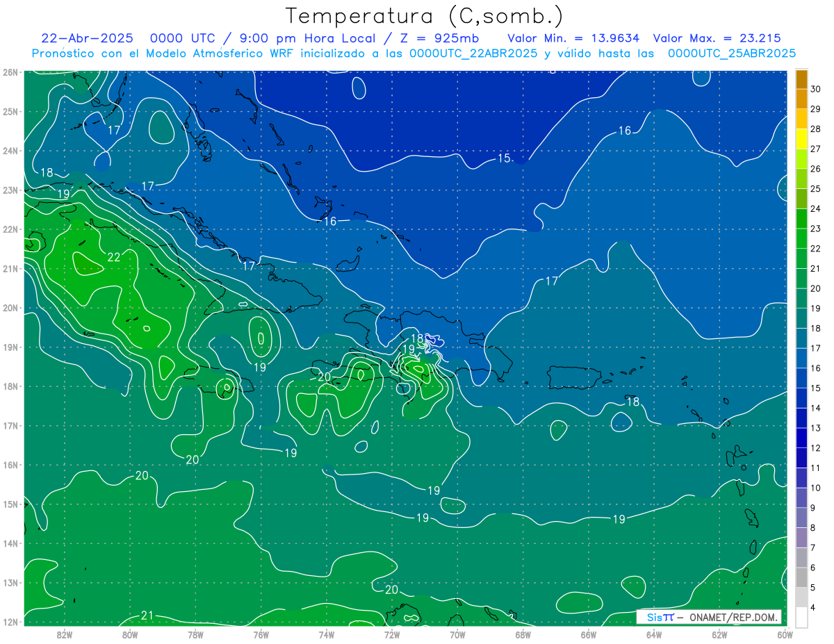Click the "70W" longitude axis label
This screenshot has width=834, height=644.
(457, 634)
